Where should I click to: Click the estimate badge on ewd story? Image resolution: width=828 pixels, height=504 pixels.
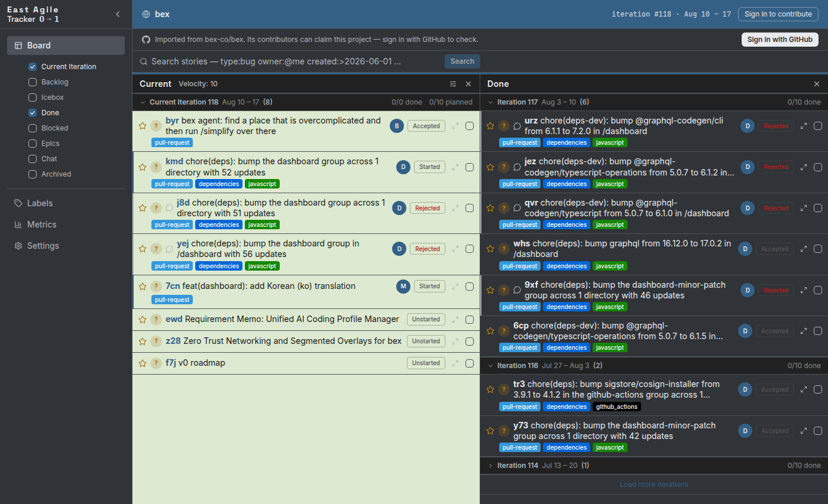click(x=156, y=320)
